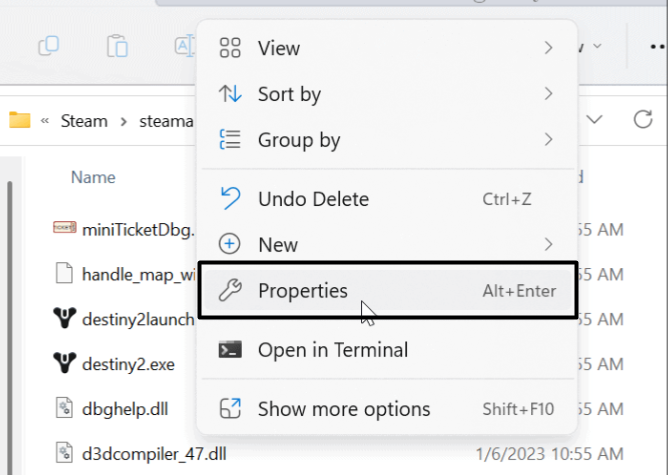Expand the Sort by submenu arrow
The image size is (668, 475).
pyautogui.click(x=548, y=94)
